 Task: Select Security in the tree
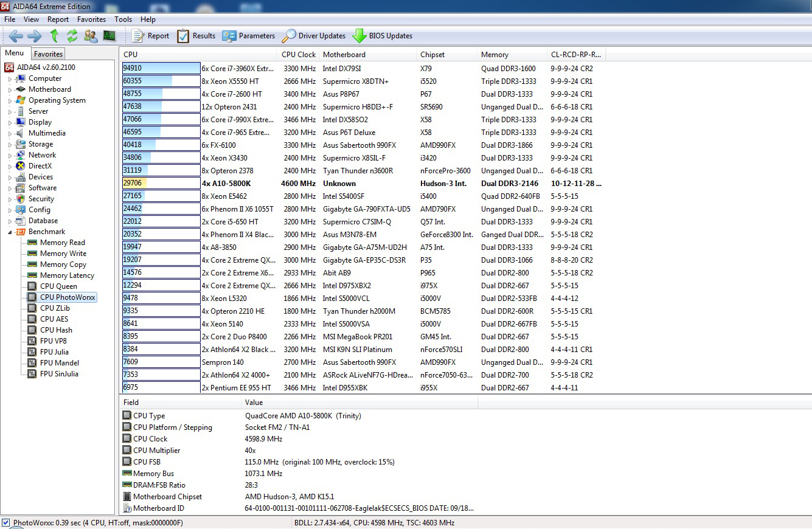[41, 199]
